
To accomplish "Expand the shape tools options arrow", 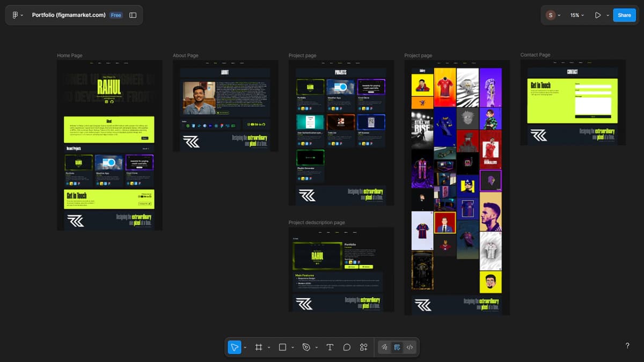I will [x=292, y=348].
